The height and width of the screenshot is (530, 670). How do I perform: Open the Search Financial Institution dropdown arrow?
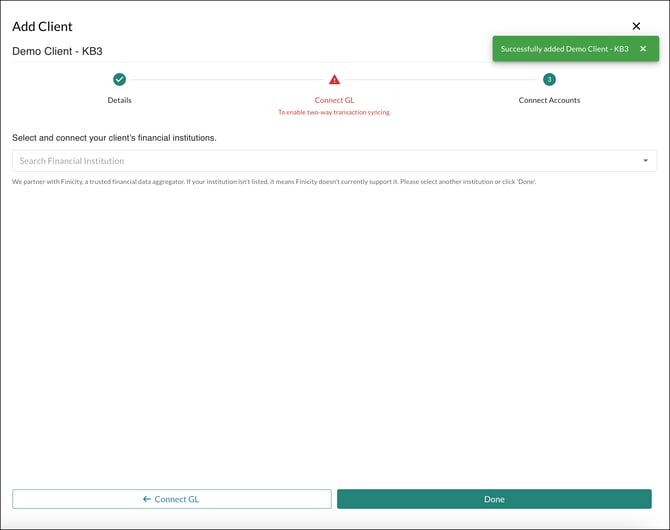pyautogui.click(x=646, y=161)
